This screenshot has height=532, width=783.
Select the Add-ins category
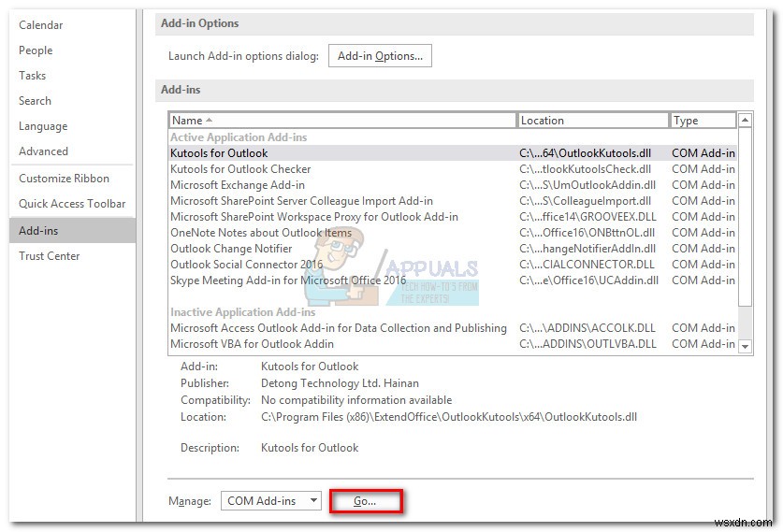pyautogui.click(x=72, y=230)
